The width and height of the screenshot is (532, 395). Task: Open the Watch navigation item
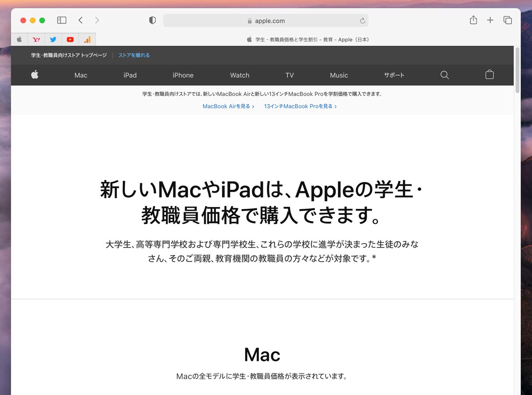click(x=240, y=75)
